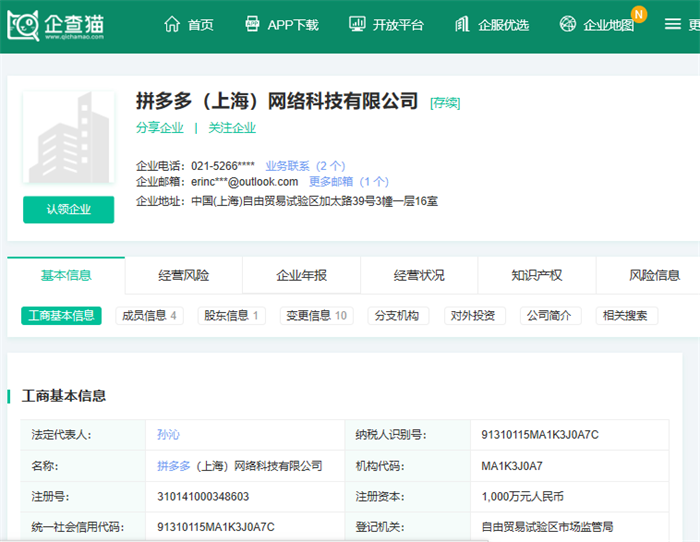Screen dimensions: 700x542
Task: Click the 开放平台 monitor icon
Action: click(x=357, y=24)
